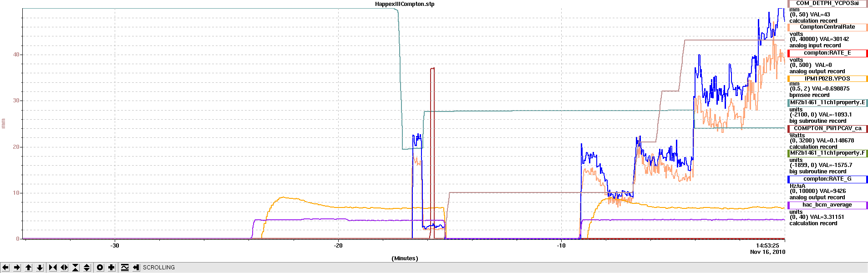Click the 30 tick on the y-axis

click(16, 101)
